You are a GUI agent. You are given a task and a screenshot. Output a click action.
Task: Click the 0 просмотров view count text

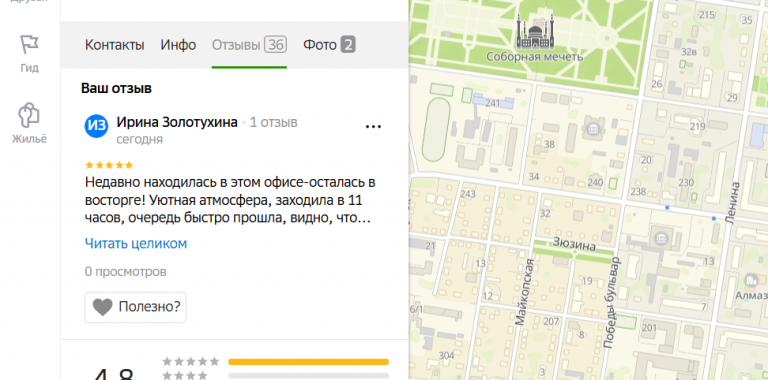pyautogui.click(x=125, y=271)
